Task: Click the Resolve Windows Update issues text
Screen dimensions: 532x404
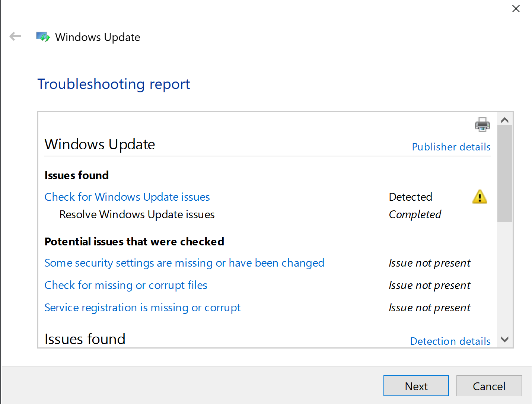Action: point(137,214)
